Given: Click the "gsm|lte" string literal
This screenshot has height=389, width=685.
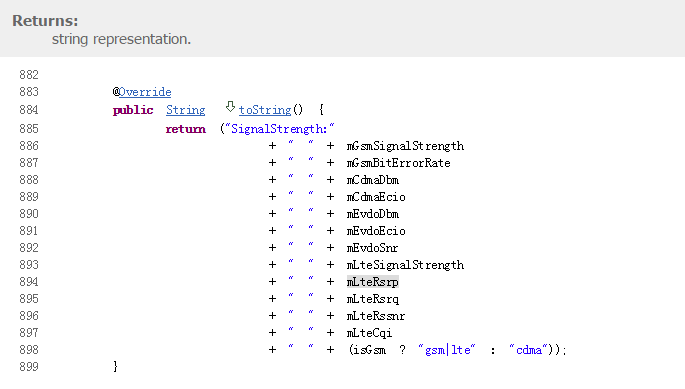Looking at the screenshot, I should click(x=447, y=350).
